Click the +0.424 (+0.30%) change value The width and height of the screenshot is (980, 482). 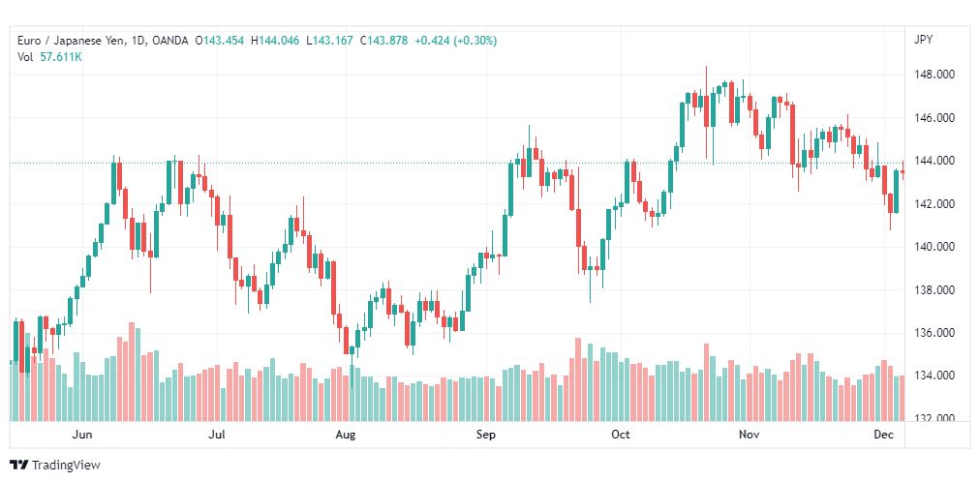click(x=456, y=41)
